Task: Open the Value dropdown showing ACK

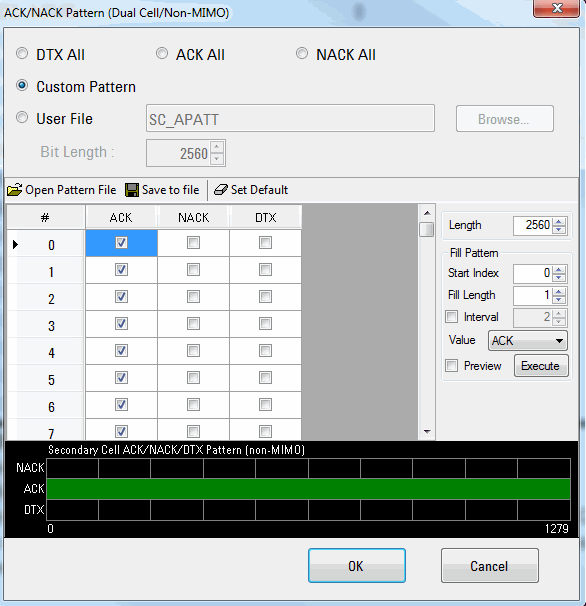Action: [528, 340]
